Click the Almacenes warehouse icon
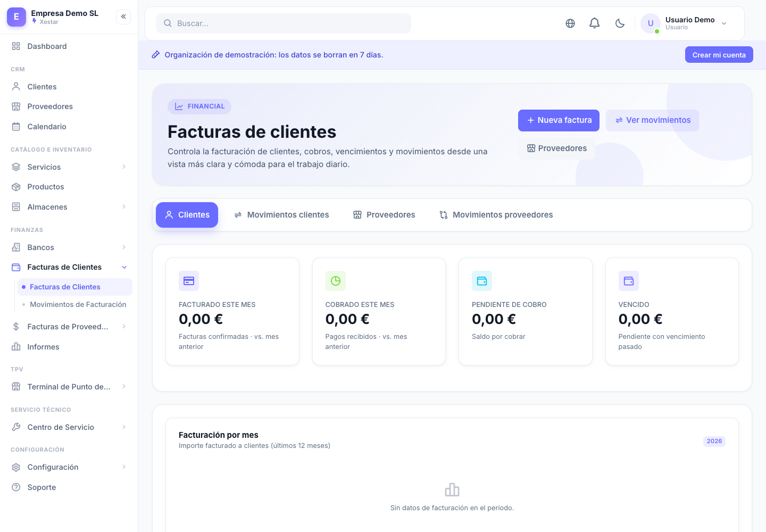 coord(16,207)
